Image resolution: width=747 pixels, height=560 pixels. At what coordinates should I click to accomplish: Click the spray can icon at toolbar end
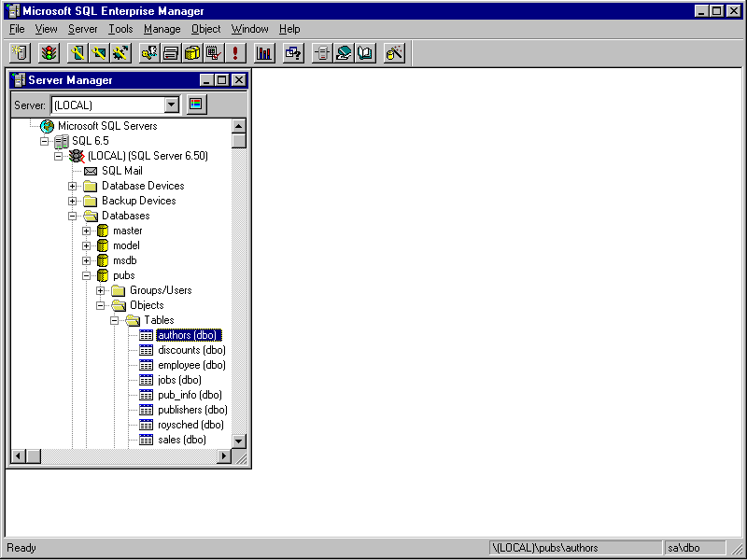[x=394, y=53]
